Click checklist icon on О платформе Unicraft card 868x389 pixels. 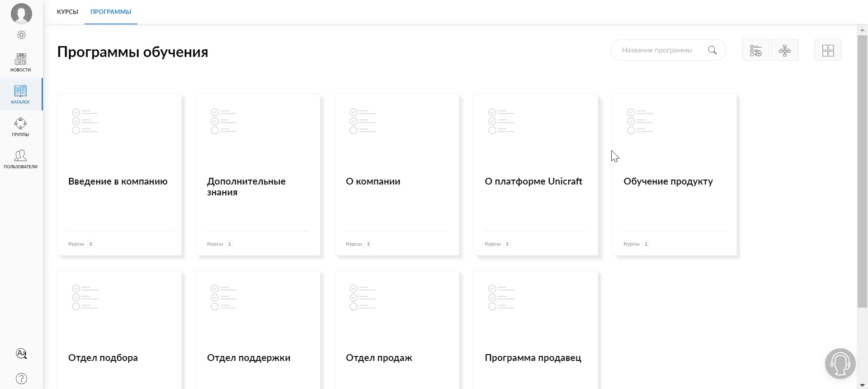(x=501, y=121)
